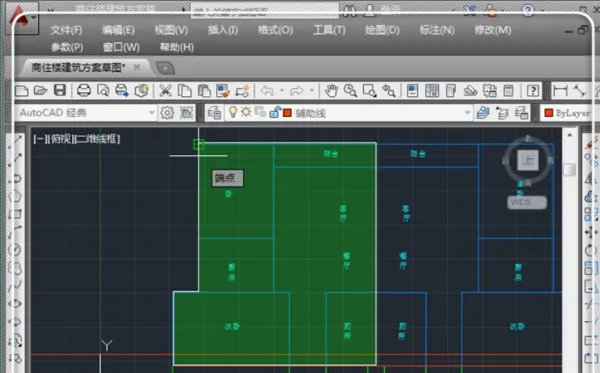Viewport: 600px width, 373px height.
Task: Click the Layer Previous icon
Action: click(502, 113)
